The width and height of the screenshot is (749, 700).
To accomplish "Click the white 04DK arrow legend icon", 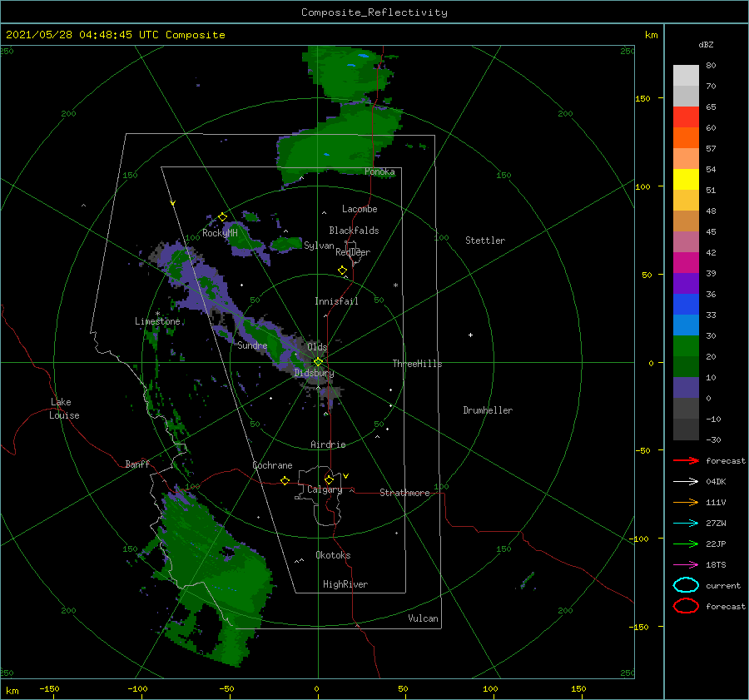I will click(686, 481).
